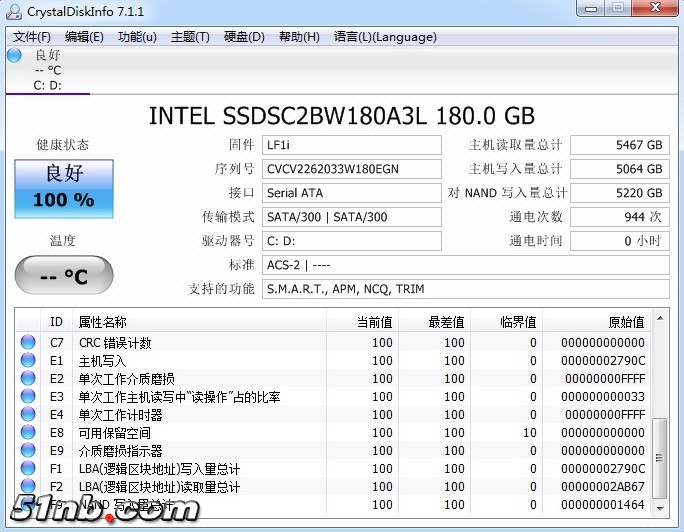The width and height of the screenshot is (684, 532).
Task: Click the status orb beside CRC 错误计数
Action: pos(28,343)
